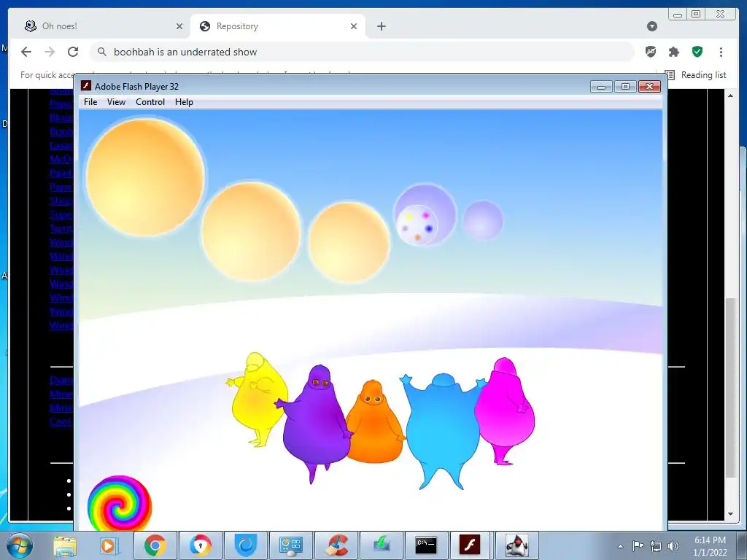Viewport: 747px width, 560px height.
Task: Open the Help menu in Flash Player
Action: [x=184, y=102]
